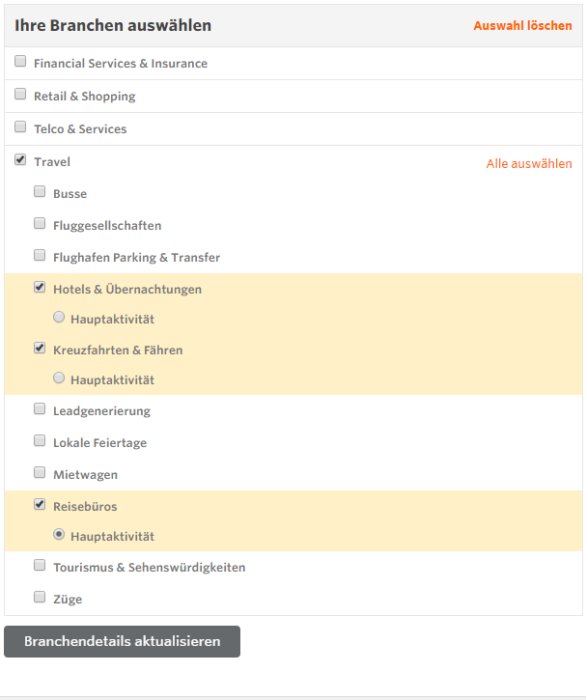Viewport: 586px width, 700px height.
Task: Click the Branchendetails aktualisieren button
Action: pyautogui.click(x=122, y=641)
